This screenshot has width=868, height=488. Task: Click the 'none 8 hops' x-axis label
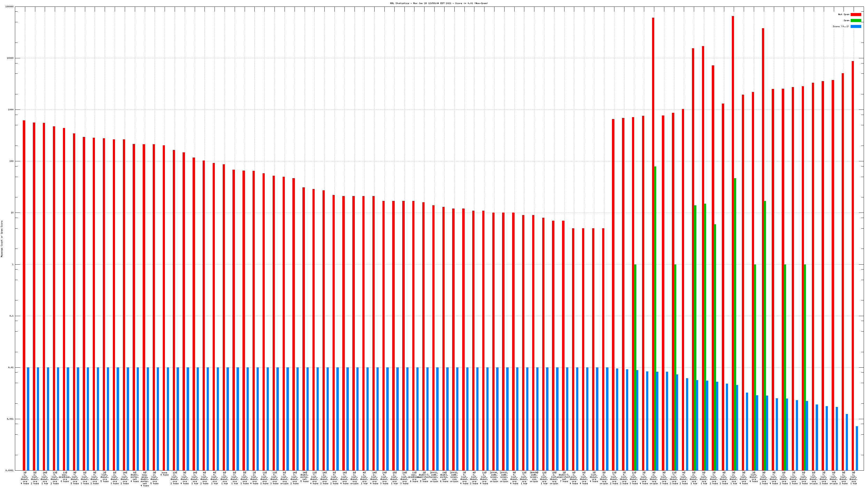pyautogui.click(x=164, y=474)
